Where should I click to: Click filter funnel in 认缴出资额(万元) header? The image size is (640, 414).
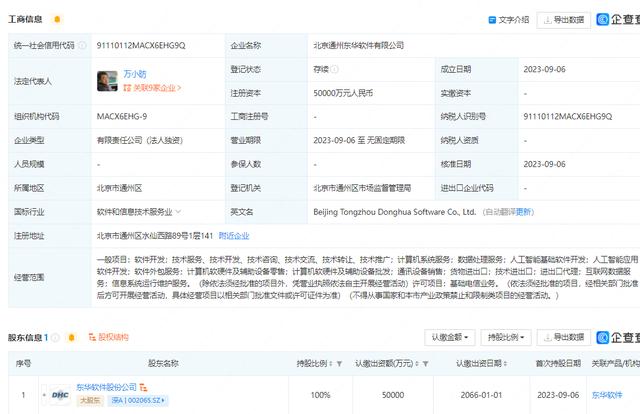pyautogui.click(x=425, y=363)
